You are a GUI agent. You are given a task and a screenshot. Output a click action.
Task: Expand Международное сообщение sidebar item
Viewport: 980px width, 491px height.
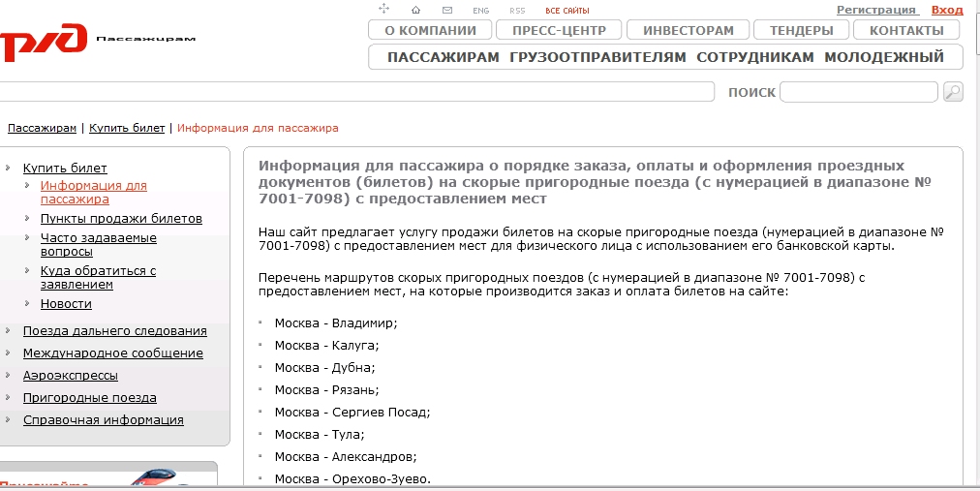112,353
